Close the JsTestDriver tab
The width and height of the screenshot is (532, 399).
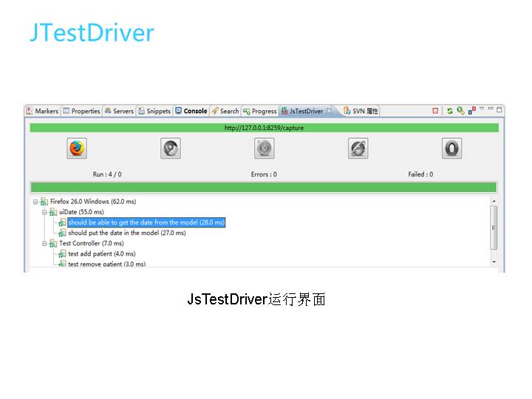coord(330,111)
